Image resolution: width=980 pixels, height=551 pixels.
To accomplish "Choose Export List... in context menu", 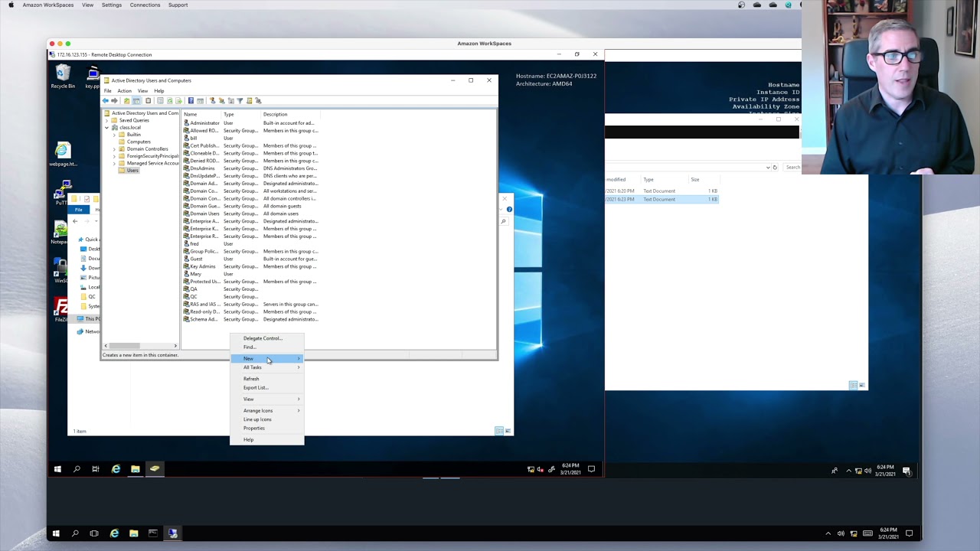I will pyautogui.click(x=267, y=387).
